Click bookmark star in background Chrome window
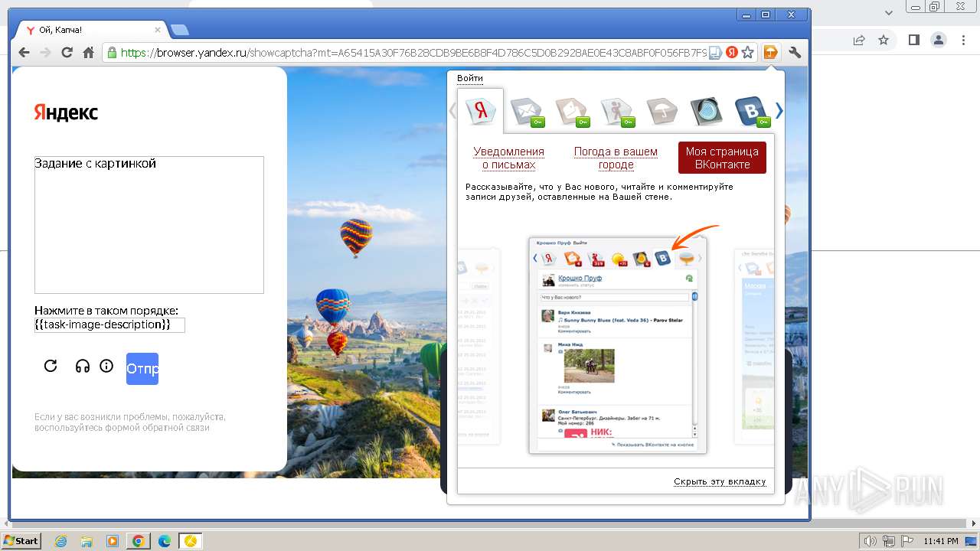 (x=884, y=40)
